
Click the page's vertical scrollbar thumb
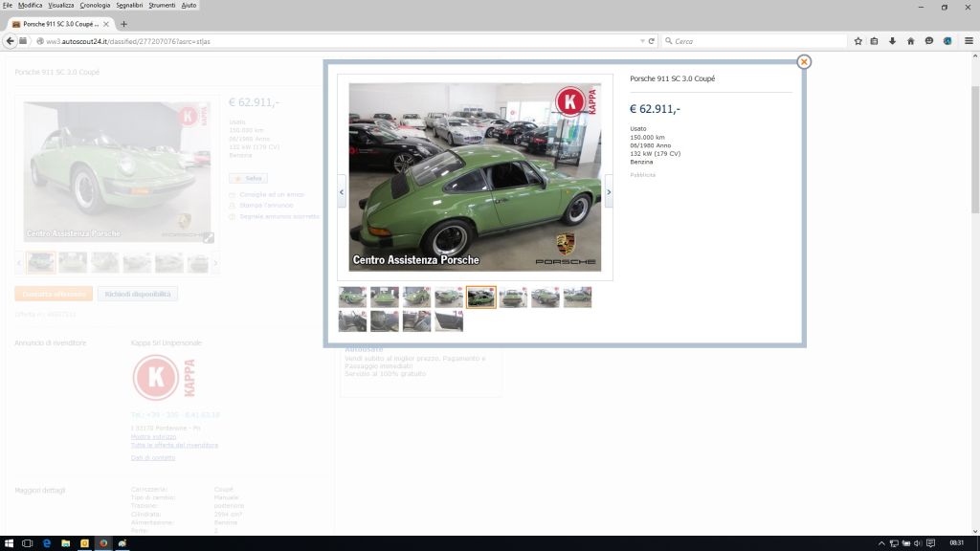point(975,150)
